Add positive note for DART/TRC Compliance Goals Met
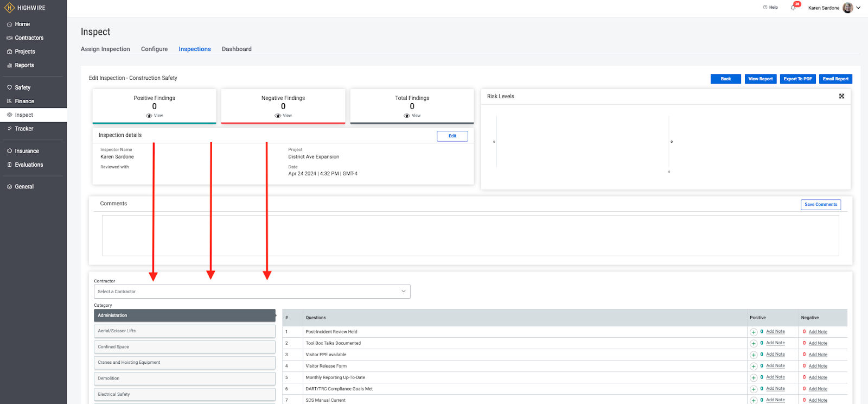This screenshot has height=404, width=868. click(x=775, y=388)
